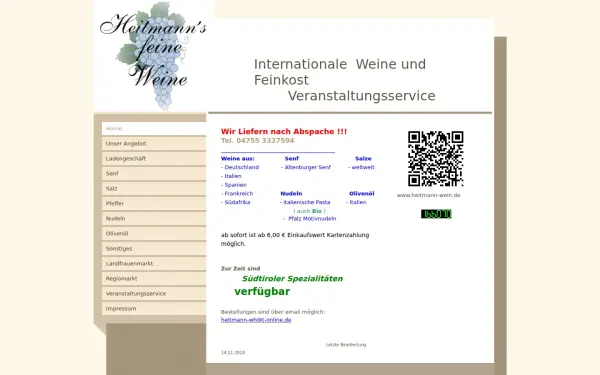Click the heitmann-wh@t-online.de email link
This screenshot has width=600, height=375.
[256, 320]
